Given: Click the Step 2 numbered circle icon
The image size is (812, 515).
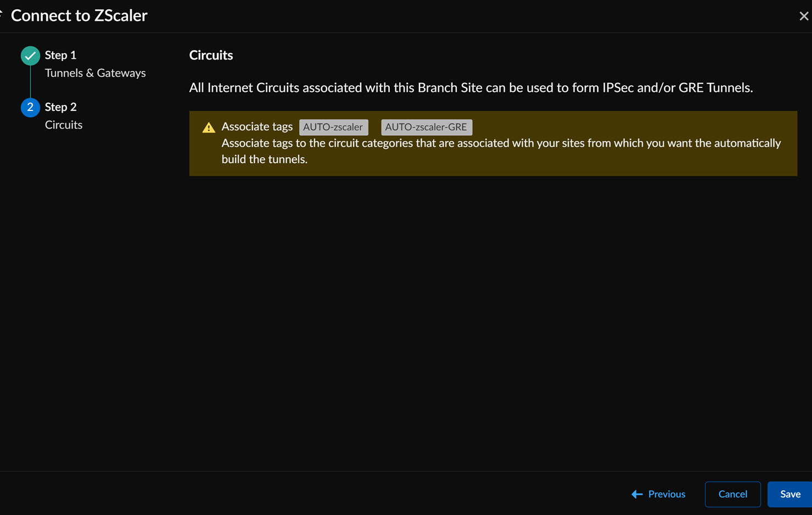Looking at the screenshot, I should tap(30, 107).
